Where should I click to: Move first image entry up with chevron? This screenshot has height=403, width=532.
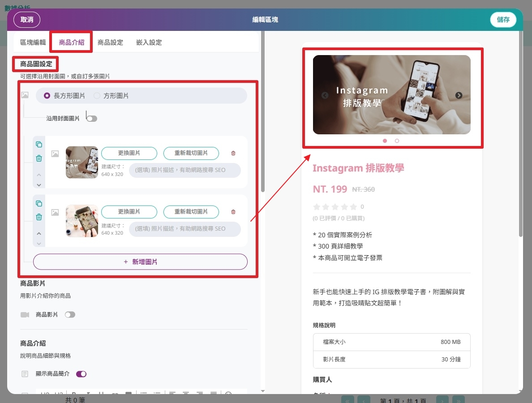pos(39,175)
